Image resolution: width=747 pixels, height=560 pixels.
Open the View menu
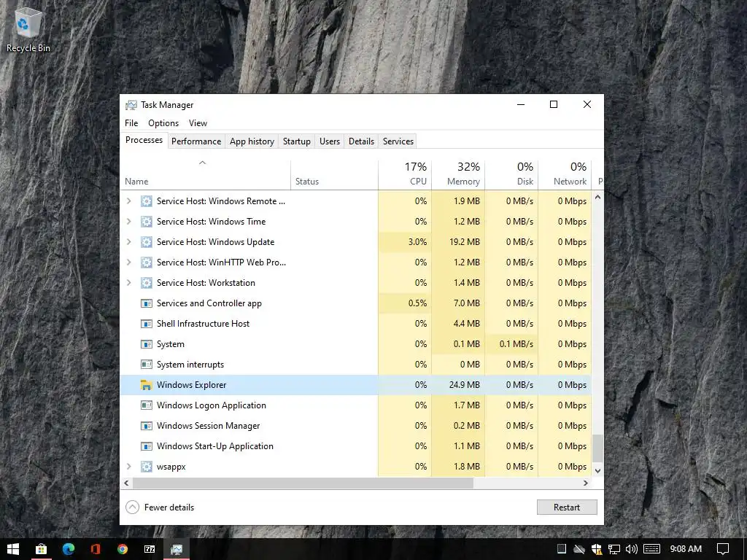198,123
